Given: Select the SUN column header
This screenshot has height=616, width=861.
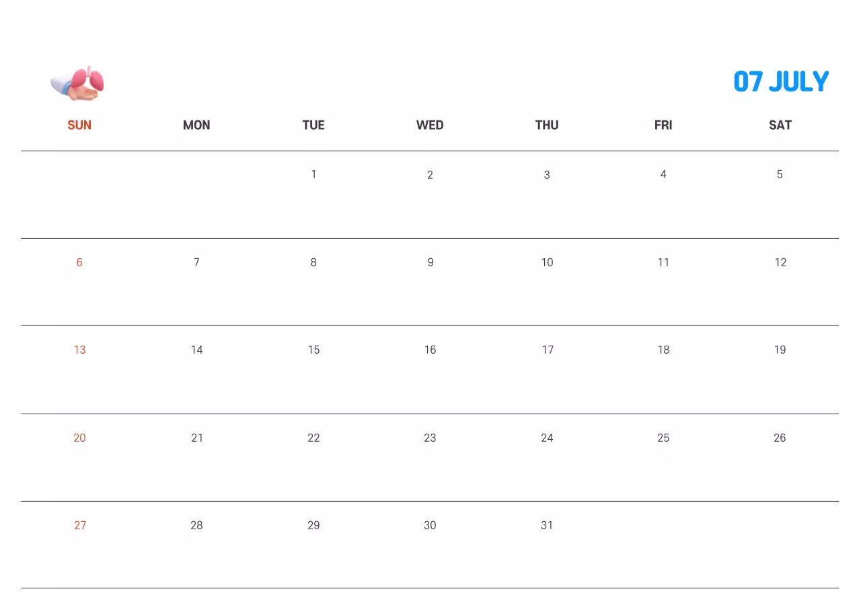Looking at the screenshot, I should click(x=79, y=125).
